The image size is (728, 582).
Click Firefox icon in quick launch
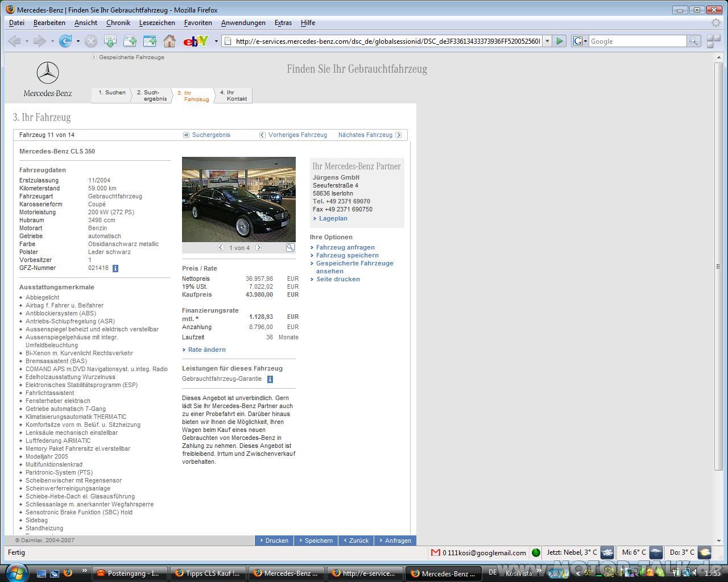68,573
